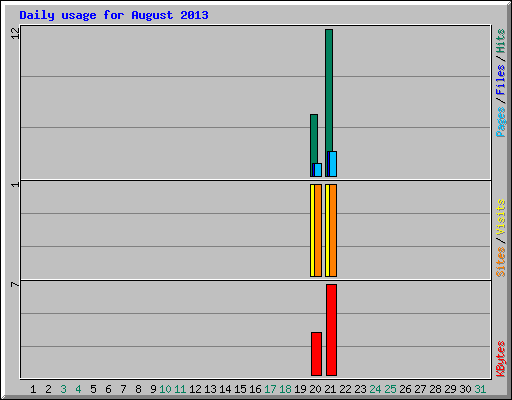This screenshot has width=512, height=400.
Task: Click the orange Sites bar for day 20
Action: pos(318,230)
